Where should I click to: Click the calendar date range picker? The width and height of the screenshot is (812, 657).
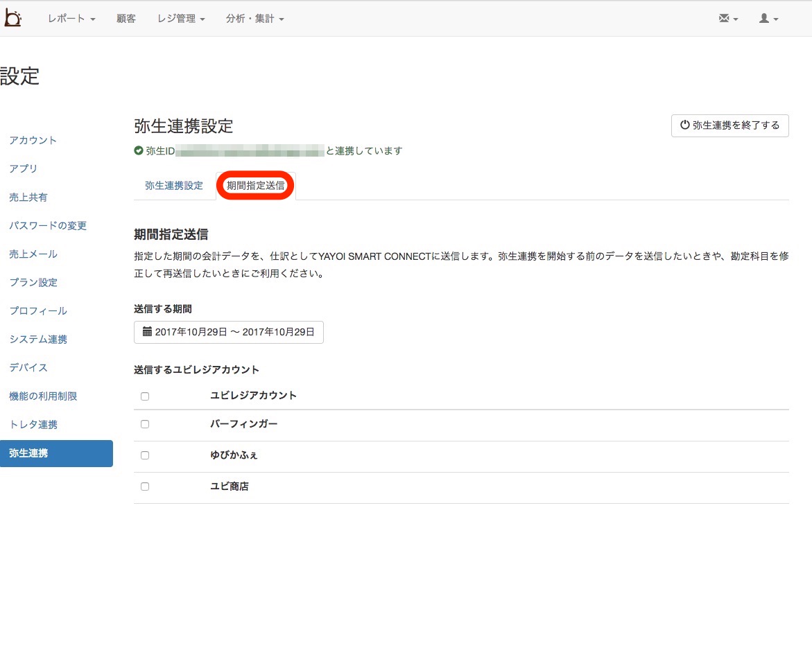point(229,332)
